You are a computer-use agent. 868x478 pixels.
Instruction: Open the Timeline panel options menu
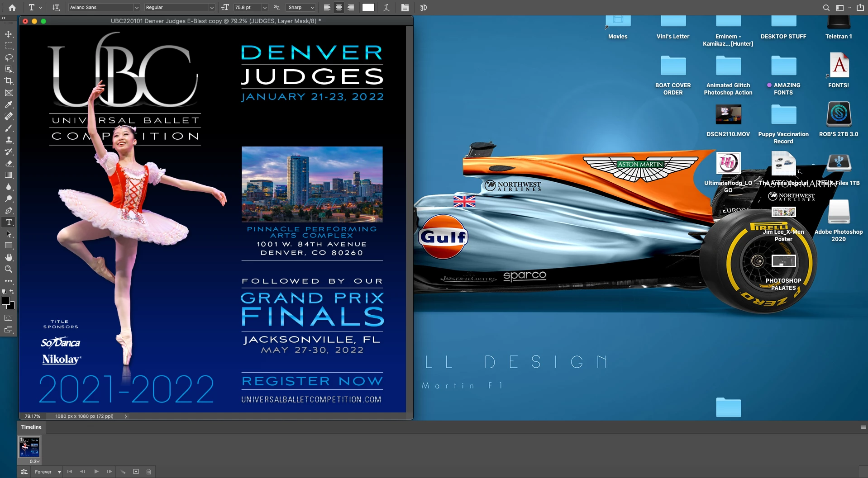click(x=863, y=427)
